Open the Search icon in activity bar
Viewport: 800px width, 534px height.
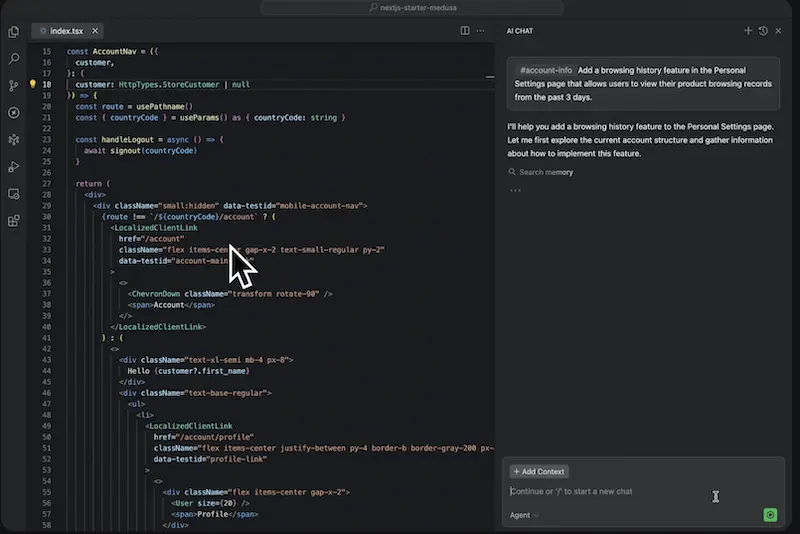click(14, 59)
